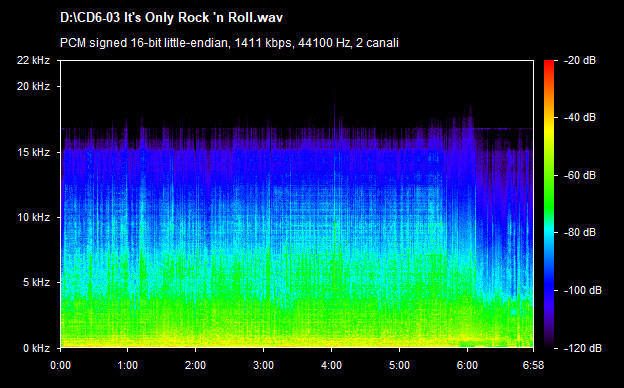
Task: Click the -40 dB scale label
Action: tap(580, 118)
